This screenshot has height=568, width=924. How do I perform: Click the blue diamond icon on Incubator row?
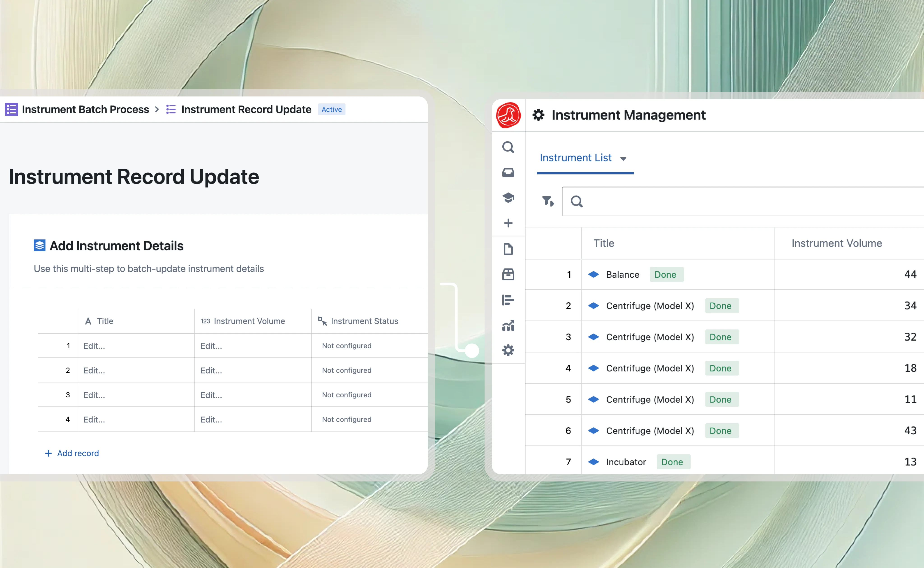[594, 462]
